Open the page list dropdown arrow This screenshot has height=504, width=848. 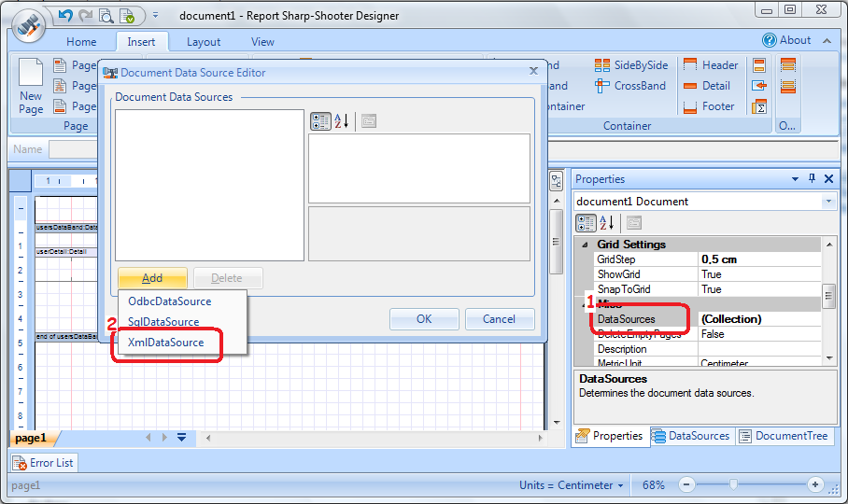tap(182, 437)
